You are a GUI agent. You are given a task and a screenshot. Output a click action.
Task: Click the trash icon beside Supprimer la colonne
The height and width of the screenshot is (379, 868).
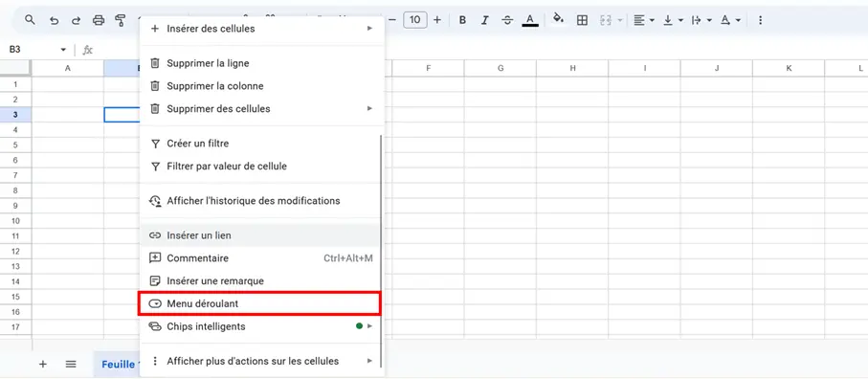tap(155, 86)
